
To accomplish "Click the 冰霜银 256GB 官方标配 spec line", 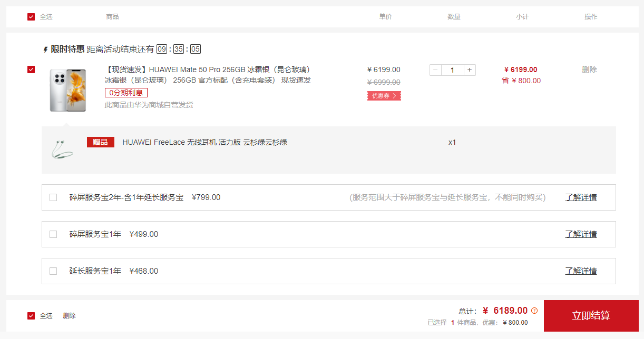I will 208,80.
